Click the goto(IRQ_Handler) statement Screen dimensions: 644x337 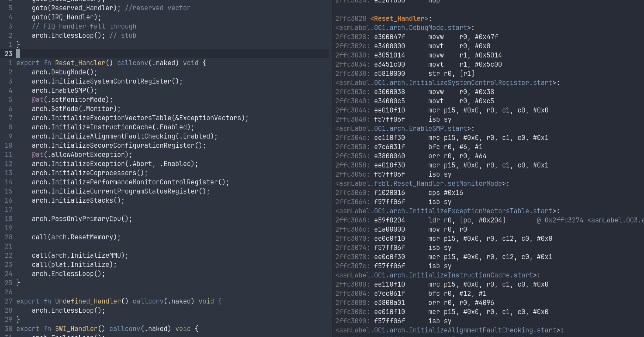[66, 17]
